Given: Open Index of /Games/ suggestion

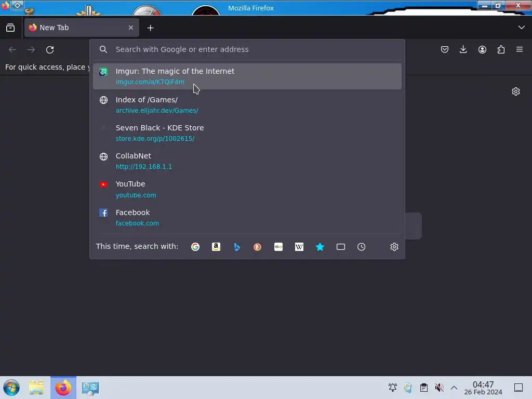Looking at the screenshot, I should tap(247, 105).
